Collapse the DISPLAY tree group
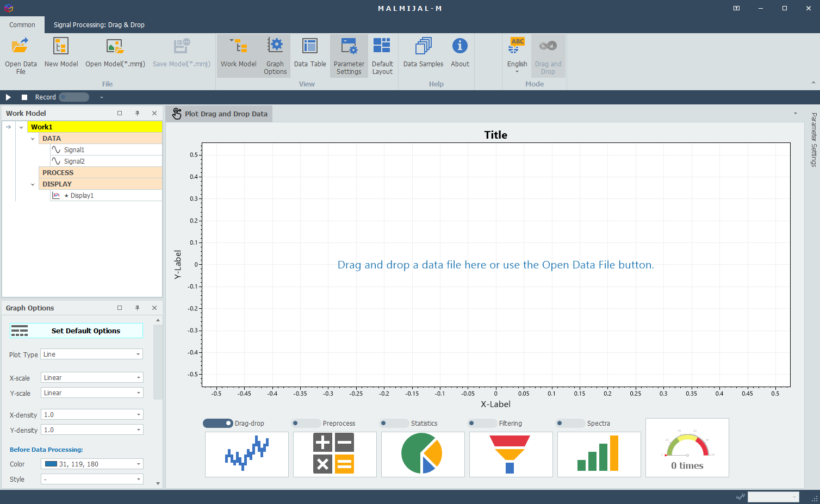Screen dimensions: 820x504 [33, 184]
